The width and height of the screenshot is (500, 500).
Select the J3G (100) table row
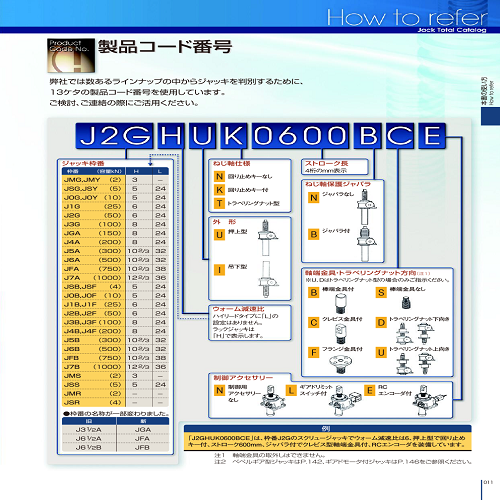point(115,224)
